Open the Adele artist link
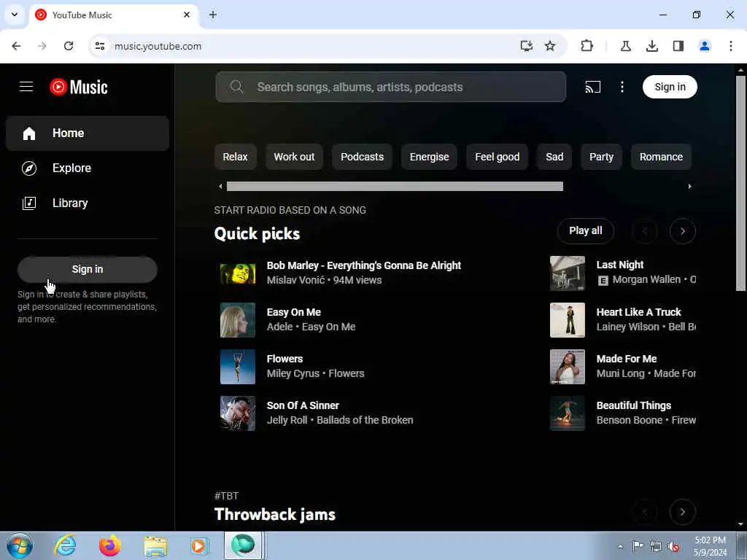 coord(279,327)
